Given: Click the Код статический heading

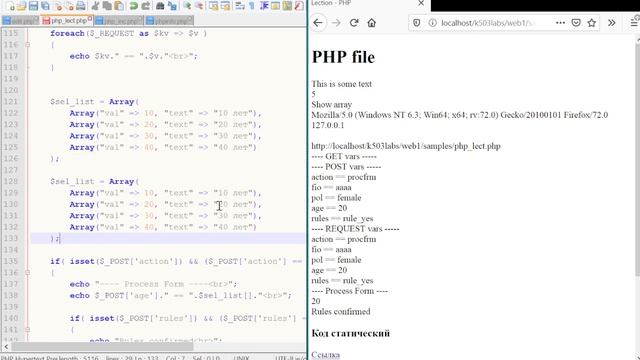Looking at the screenshot, I should click(351, 333).
